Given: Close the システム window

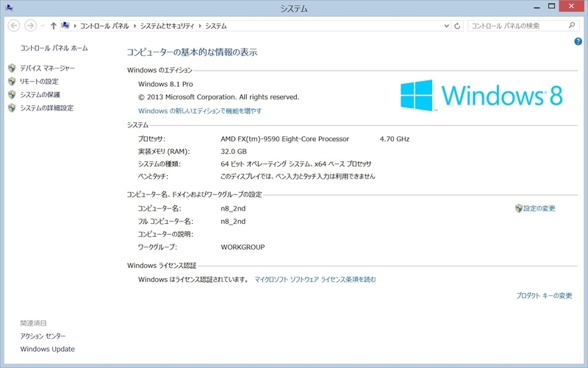Looking at the screenshot, I should [572, 7].
